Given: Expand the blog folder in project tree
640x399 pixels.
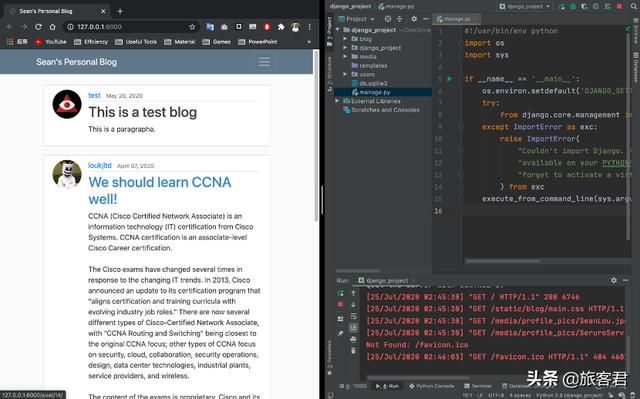Looking at the screenshot, I should point(345,39).
